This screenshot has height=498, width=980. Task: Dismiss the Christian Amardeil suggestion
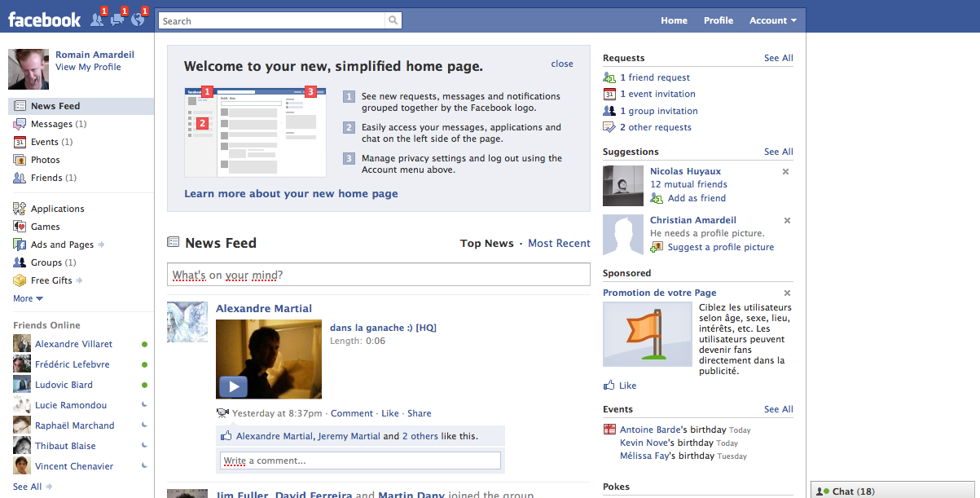pos(788,221)
